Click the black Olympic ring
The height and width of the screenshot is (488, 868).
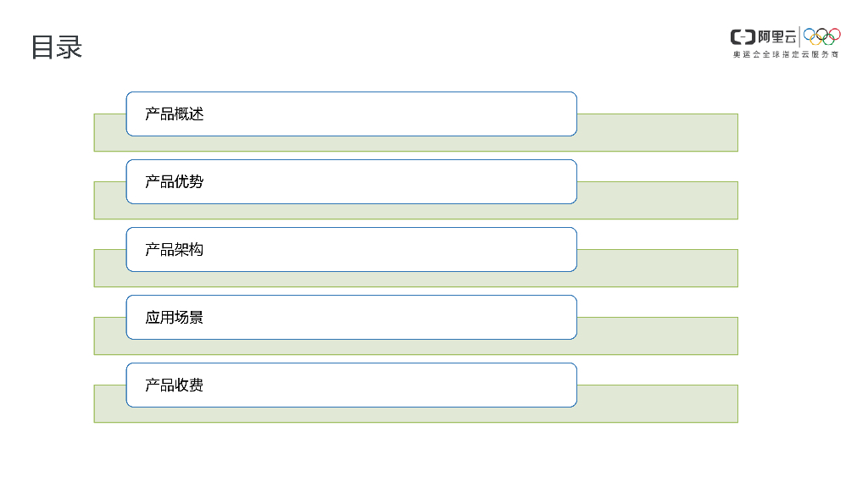(822, 34)
